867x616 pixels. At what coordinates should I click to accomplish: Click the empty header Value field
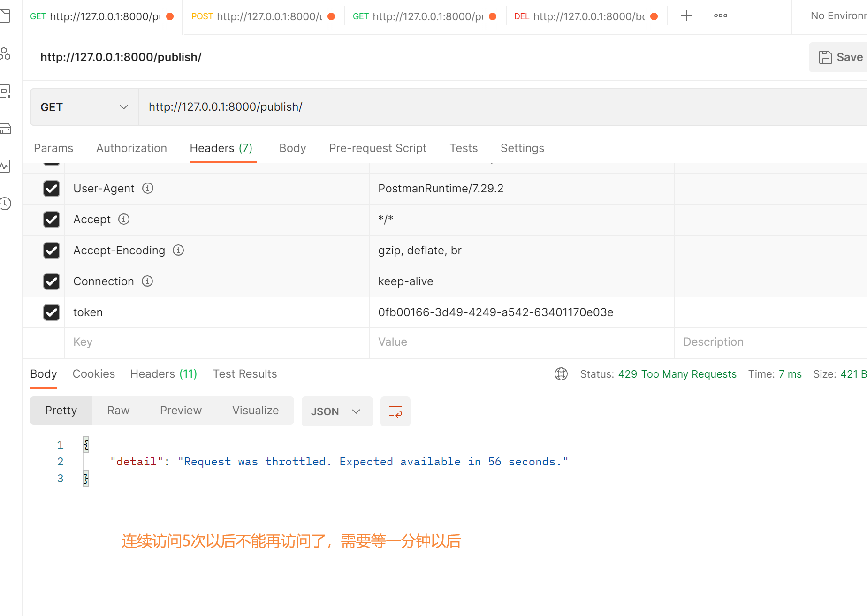coord(521,342)
